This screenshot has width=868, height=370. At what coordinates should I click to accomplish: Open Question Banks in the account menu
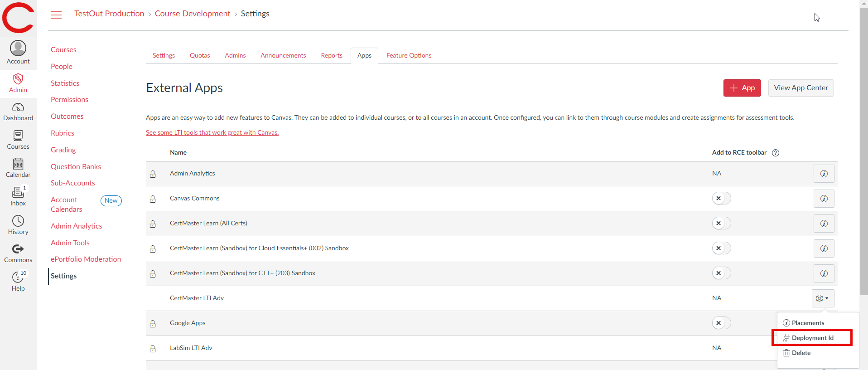(76, 167)
